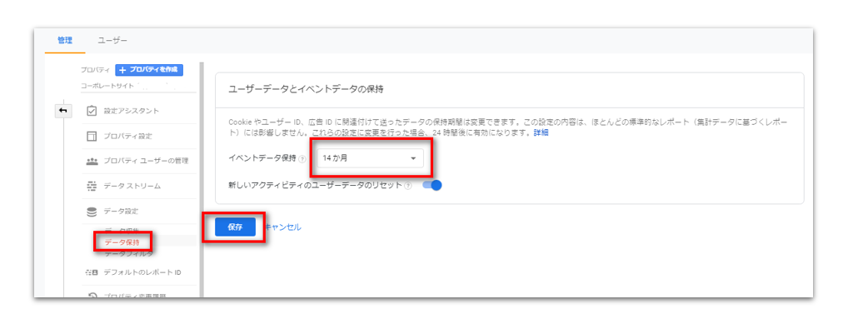Click the データ ストリーム stream icon
The height and width of the screenshot is (324, 868).
click(92, 186)
